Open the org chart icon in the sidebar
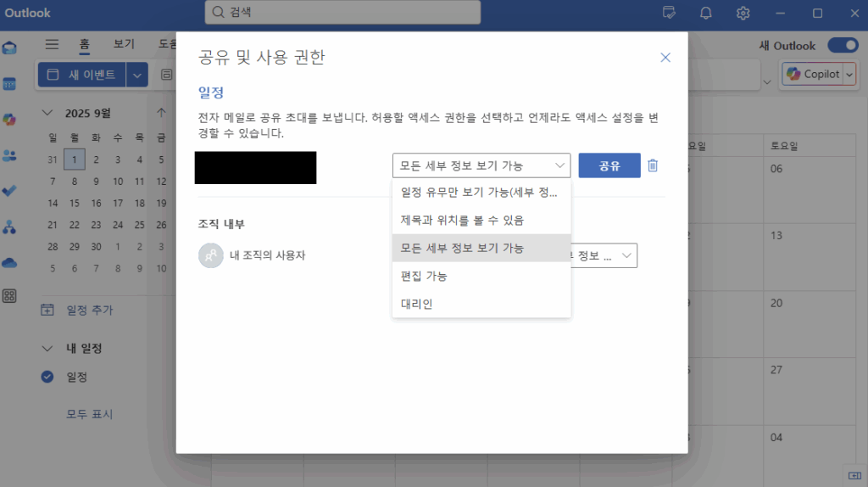 tap(9, 227)
